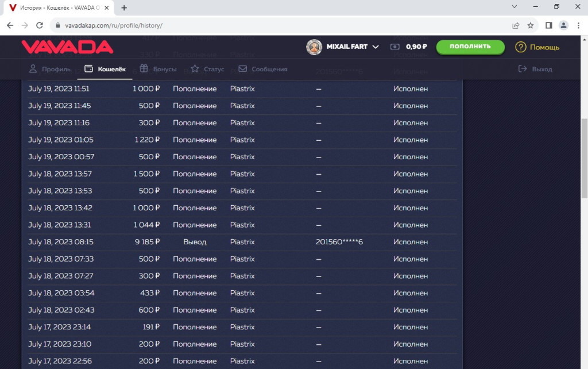The image size is (588, 369).
Task: Close the История - Кошелёк browser tab
Action: point(106,8)
